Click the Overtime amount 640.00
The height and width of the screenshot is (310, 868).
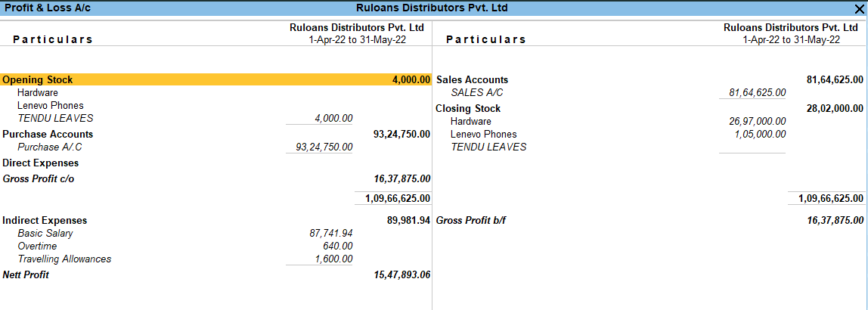[338, 246]
